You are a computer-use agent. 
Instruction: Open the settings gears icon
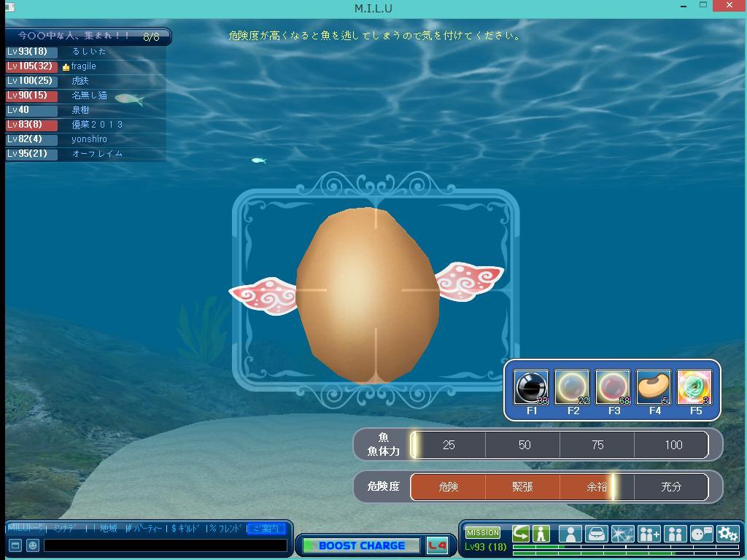tap(727, 534)
